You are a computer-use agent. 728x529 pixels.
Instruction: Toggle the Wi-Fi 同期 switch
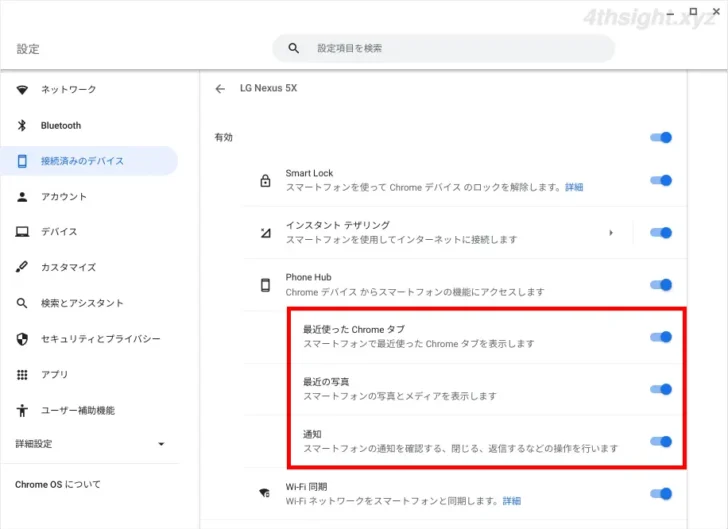click(661, 494)
